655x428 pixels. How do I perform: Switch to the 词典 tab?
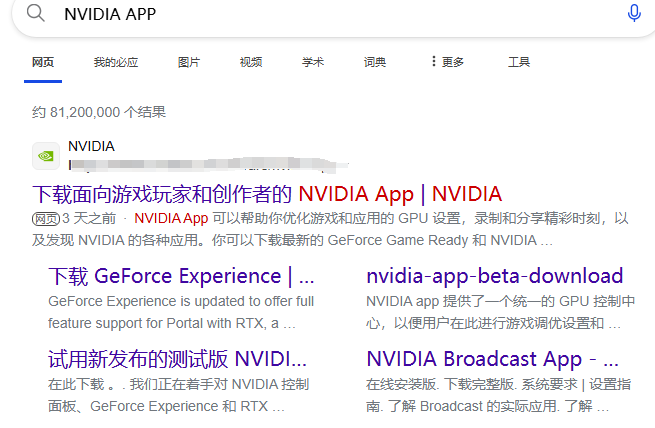pos(375,62)
